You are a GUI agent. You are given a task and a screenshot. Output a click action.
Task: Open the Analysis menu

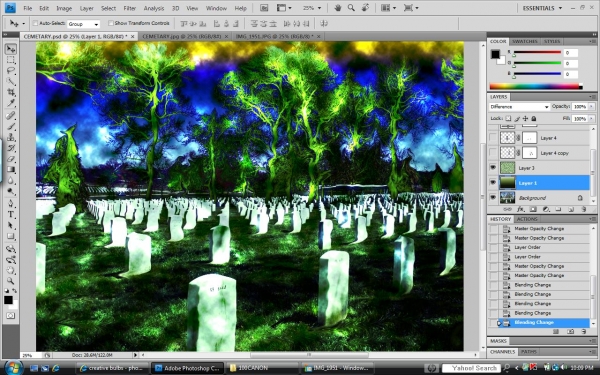pyautogui.click(x=154, y=8)
